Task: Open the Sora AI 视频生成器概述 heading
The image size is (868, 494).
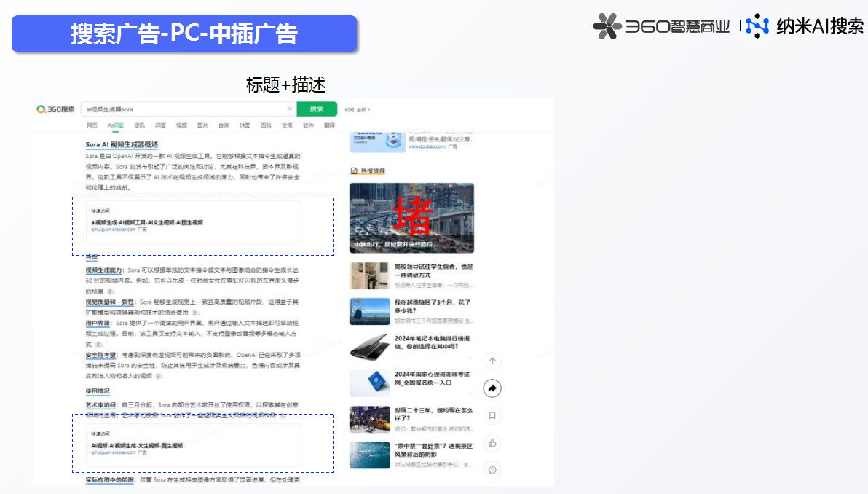Action: pos(122,144)
